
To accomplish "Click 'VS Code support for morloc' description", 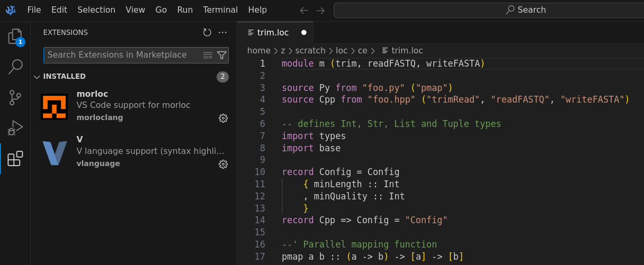I will (133, 105).
